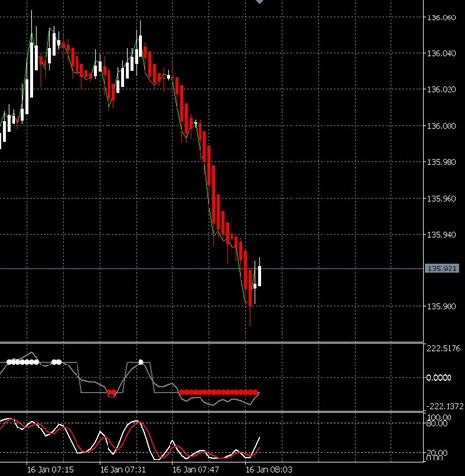Select the 135.940 price level label
Image resolution: width=465 pixels, height=476 pixels.
pyautogui.click(x=442, y=235)
